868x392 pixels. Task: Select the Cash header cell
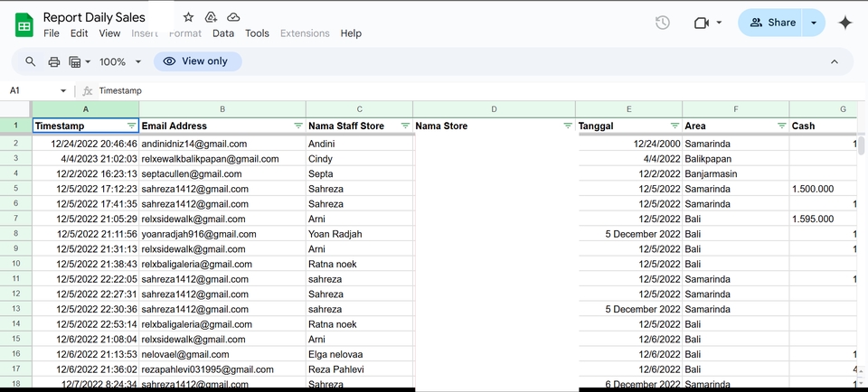pyautogui.click(x=824, y=126)
